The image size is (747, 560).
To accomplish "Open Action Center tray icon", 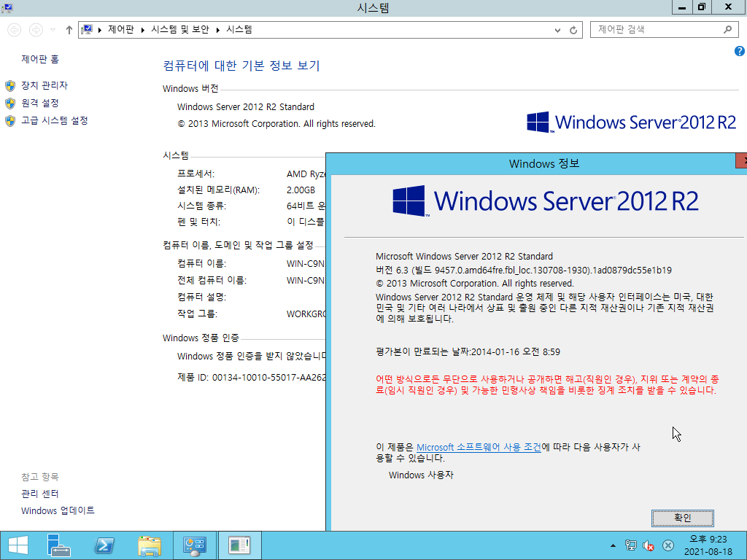I will [668, 545].
